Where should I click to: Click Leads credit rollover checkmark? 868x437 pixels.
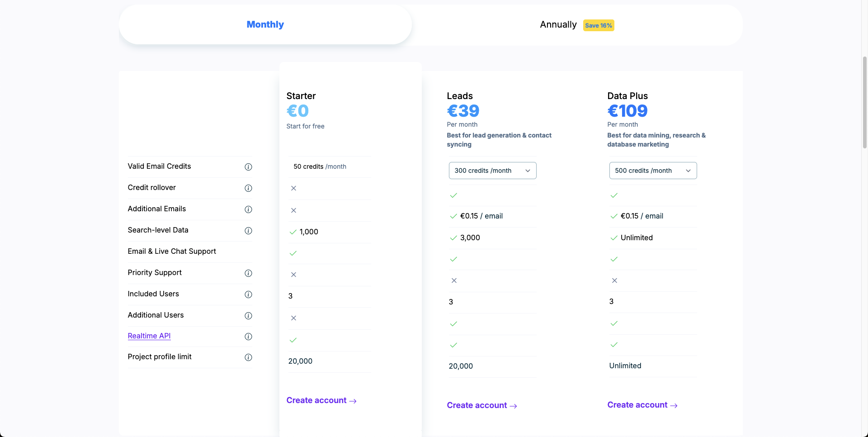click(453, 195)
